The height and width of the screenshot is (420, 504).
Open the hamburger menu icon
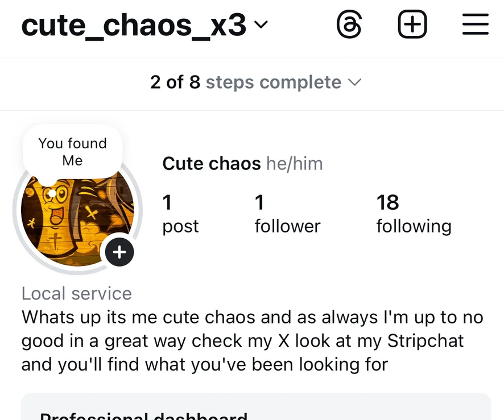pos(476,26)
